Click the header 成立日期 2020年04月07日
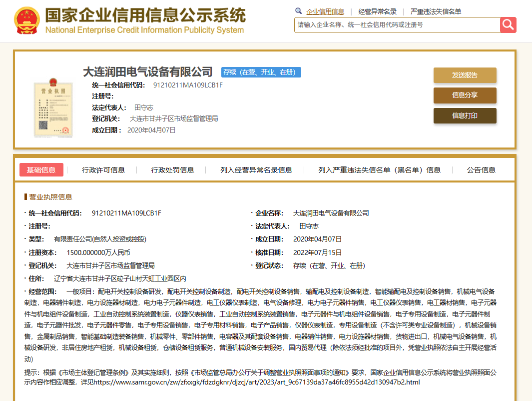This screenshot has height=401, width=532. 151,130
